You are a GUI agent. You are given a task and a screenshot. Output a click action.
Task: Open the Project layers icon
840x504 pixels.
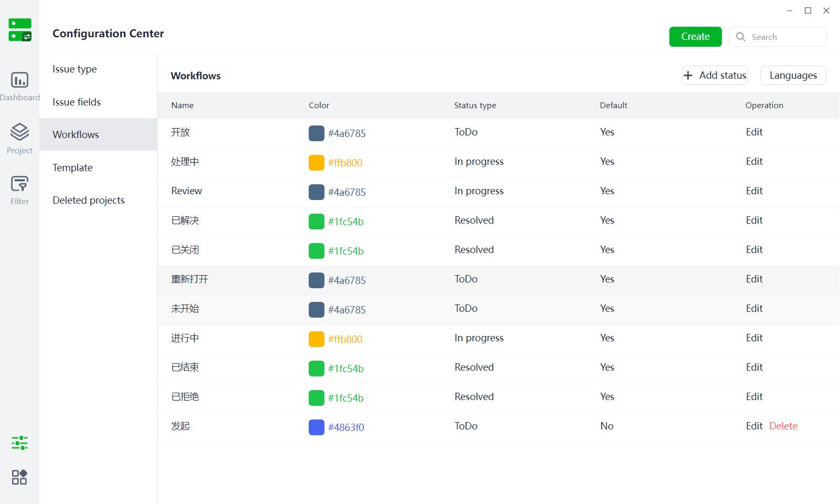pyautogui.click(x=19, y=132)
